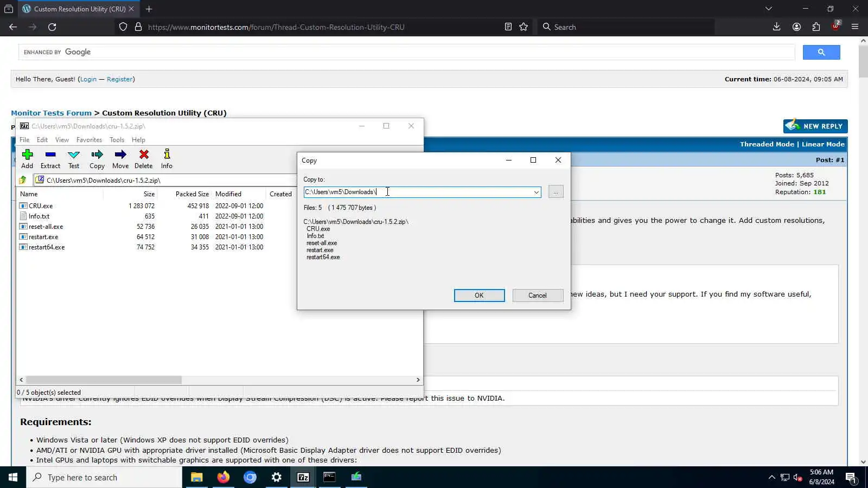
Task: Click the Move icon in 7-Zip toolbar
Action: click(120, 155)
